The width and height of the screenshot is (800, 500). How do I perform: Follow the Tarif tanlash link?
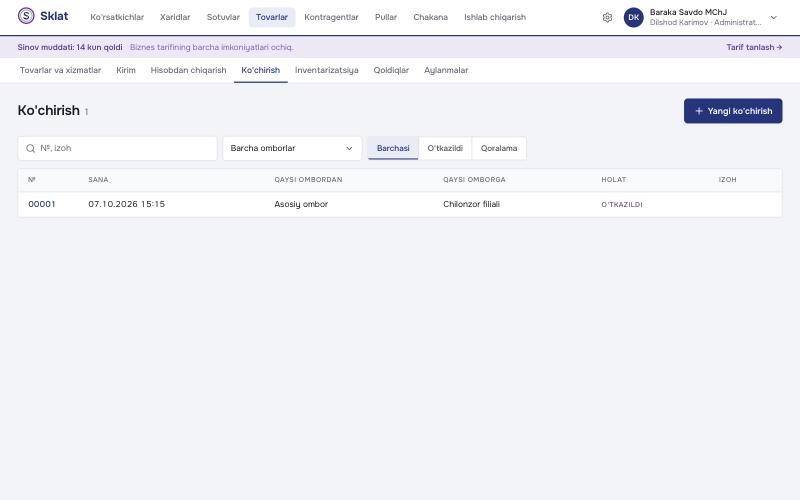click(x=754, y=47)
